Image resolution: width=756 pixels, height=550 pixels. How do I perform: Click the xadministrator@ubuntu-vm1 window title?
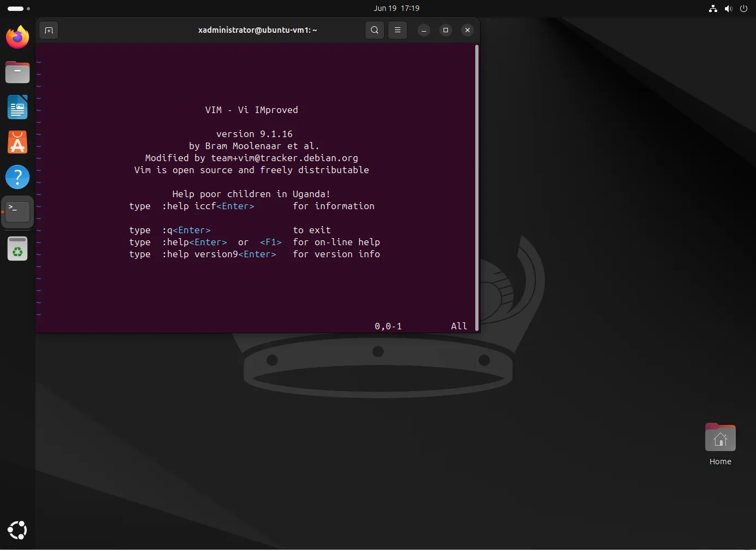tap(257, 30)
